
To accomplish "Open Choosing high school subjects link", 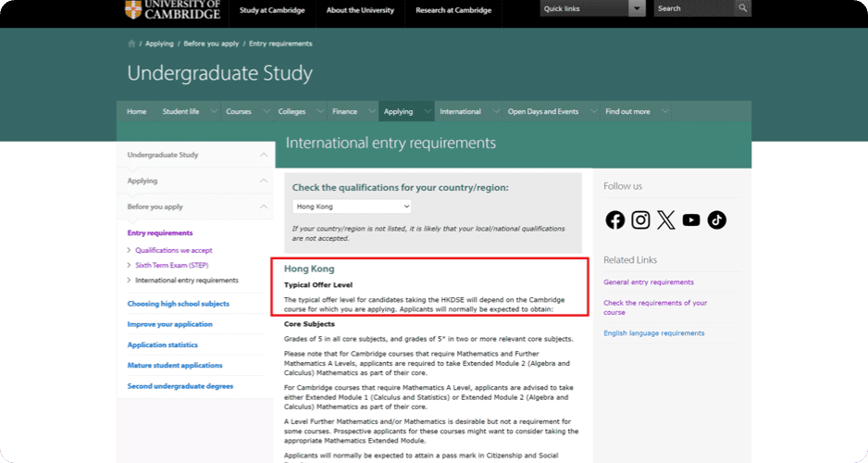I will (x=179, y=304).
